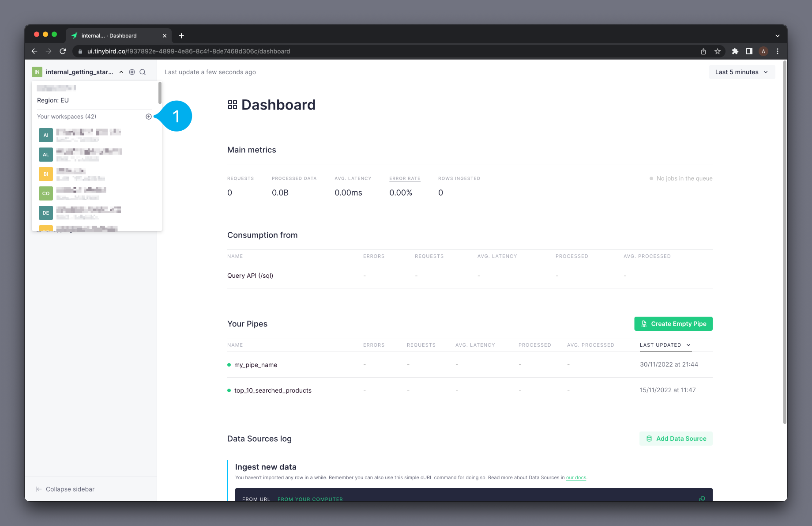Sort pipes by Last Updated column
This screenshot has height=526, width=812.
tap(665, 345)
